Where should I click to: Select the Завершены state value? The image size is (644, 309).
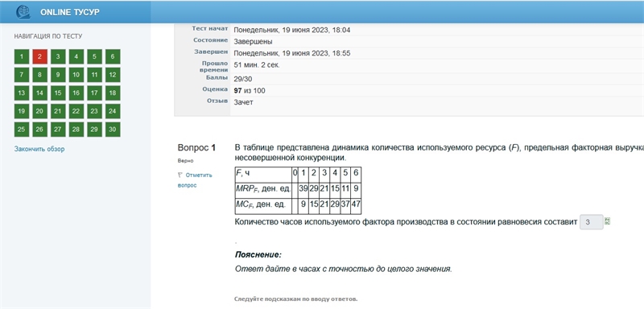(253, 42)
